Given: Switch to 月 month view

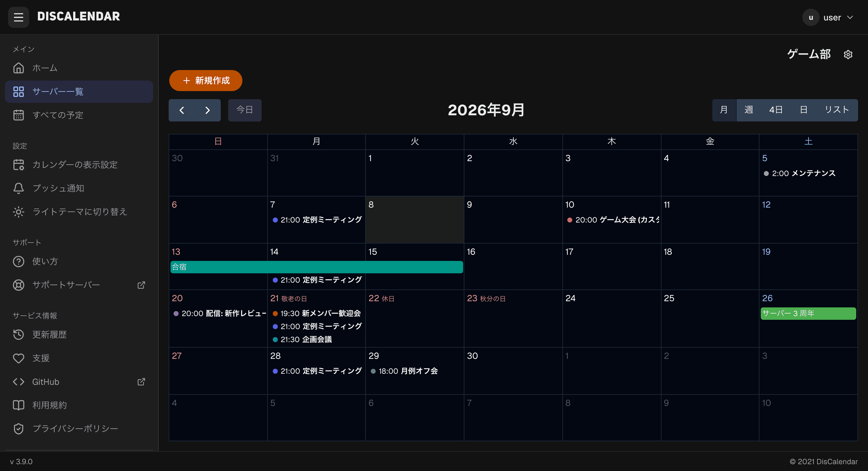Looking at the screenshot, I should pyautogui.click(x=724, y=110).
